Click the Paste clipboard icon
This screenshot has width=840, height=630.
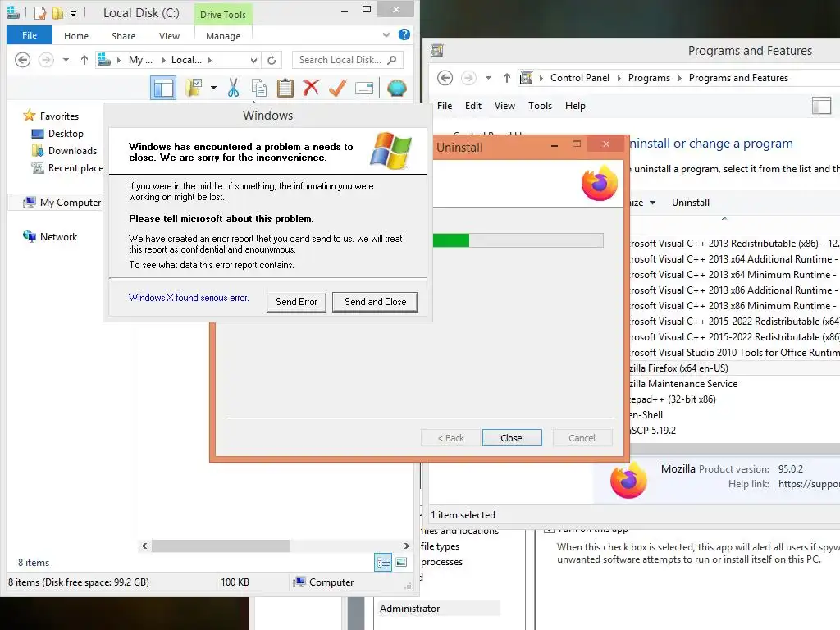click(x=285, y=88)
